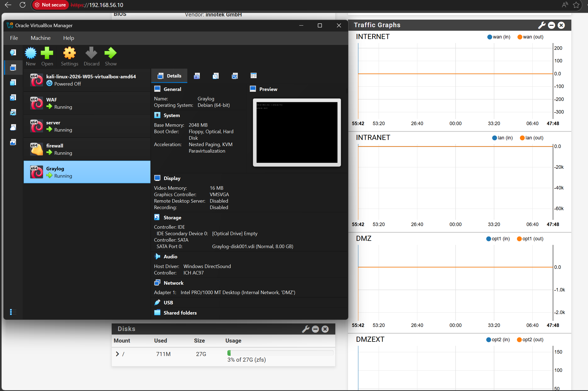Click the green Open plus icon

coord(47,54)
